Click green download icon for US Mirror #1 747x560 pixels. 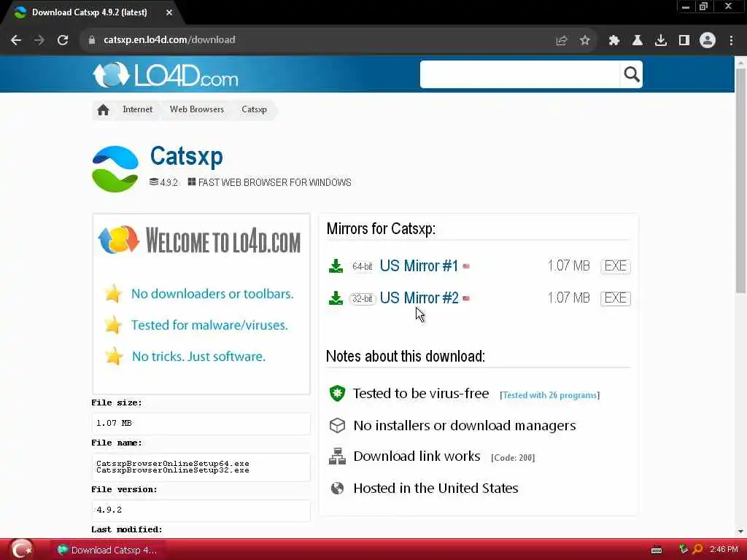[x=336, y=265]
